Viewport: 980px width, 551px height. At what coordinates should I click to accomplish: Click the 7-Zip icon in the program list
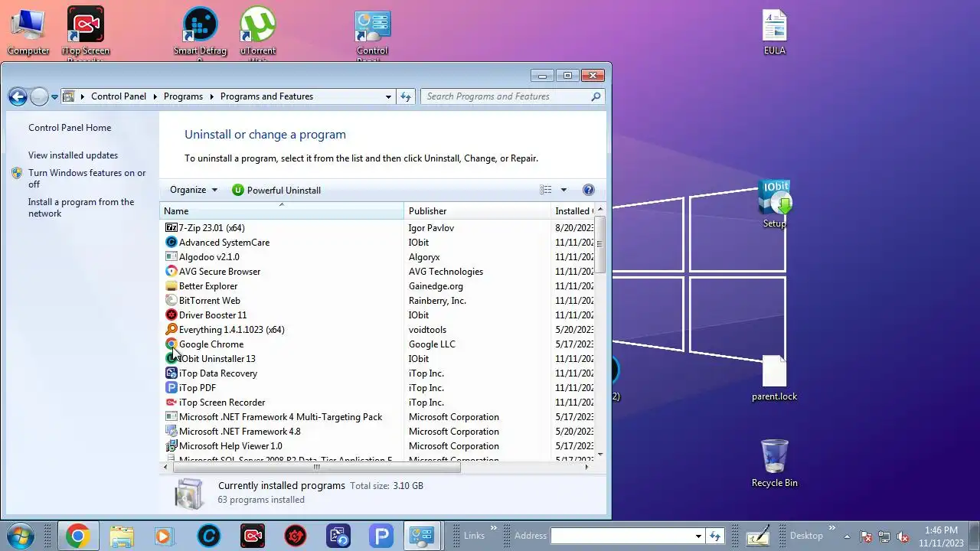(x=171, y=228)
